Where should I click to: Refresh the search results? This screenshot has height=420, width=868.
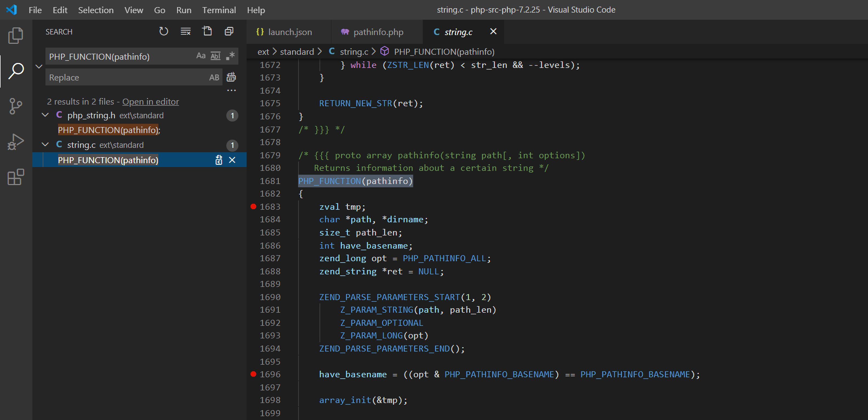coord(163,31)
